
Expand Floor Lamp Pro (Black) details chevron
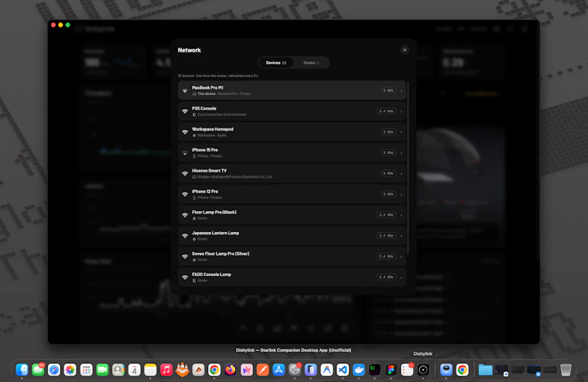point(401,215)
